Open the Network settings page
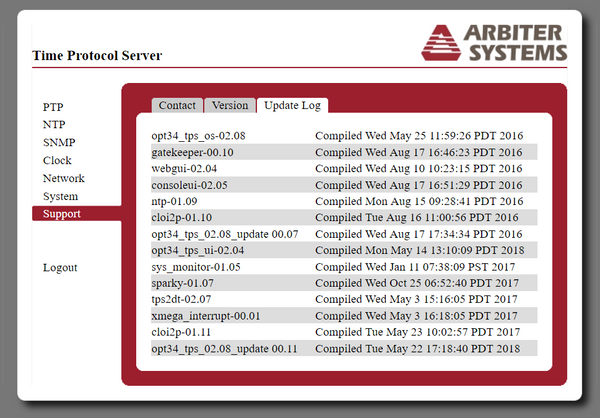 point(63,178)
